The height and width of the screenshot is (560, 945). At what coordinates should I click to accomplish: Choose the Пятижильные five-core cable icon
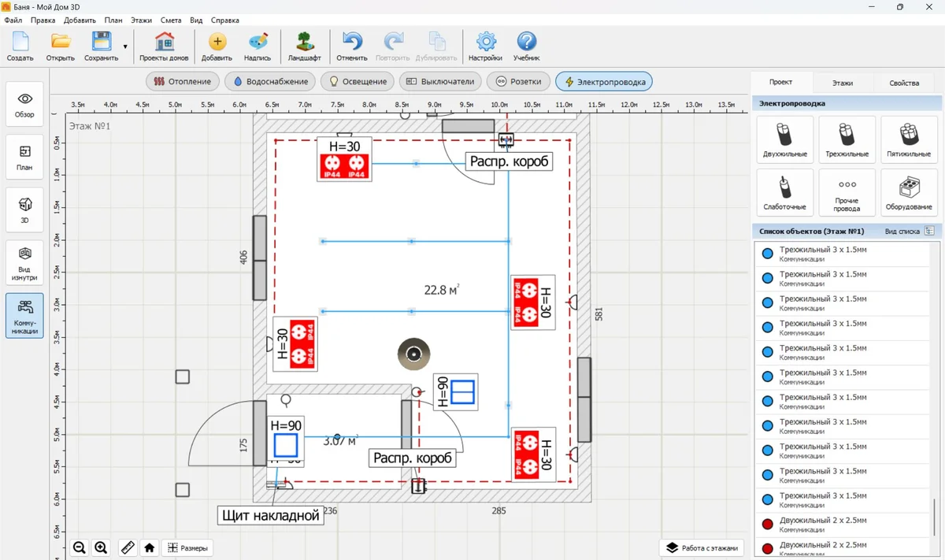click(908, 139)
